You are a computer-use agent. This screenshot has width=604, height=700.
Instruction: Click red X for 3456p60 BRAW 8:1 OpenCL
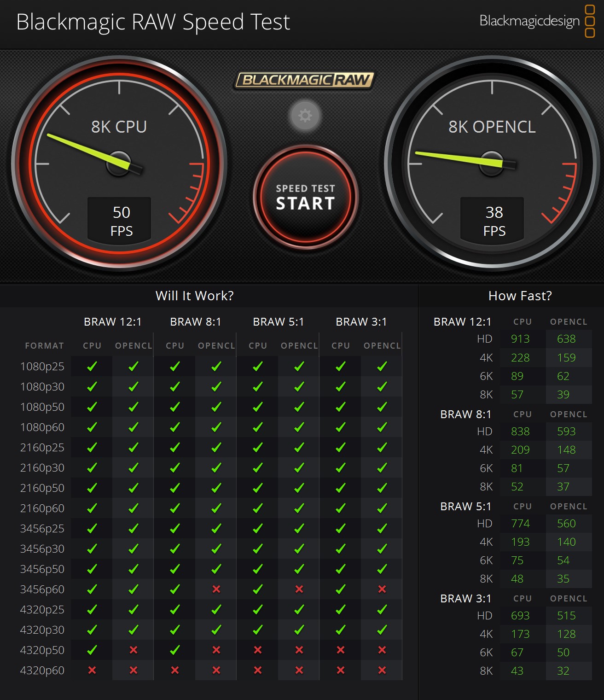pyautogui.click(x=216, y=589)
